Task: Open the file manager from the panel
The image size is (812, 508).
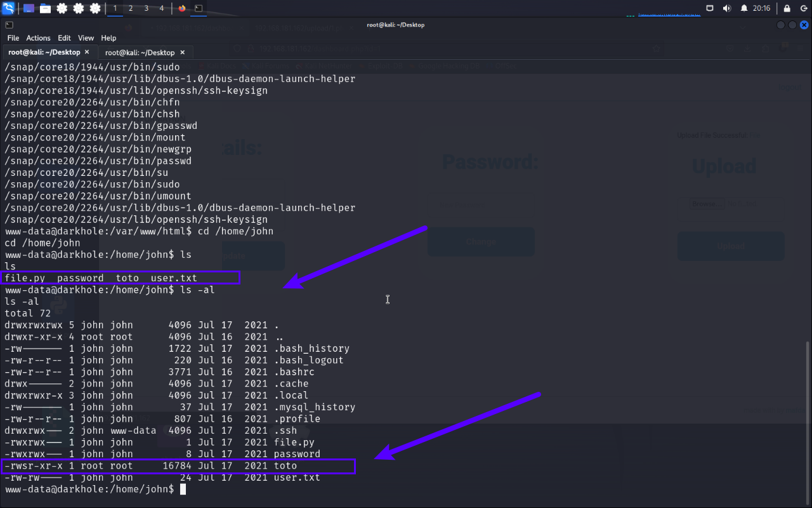Action: (x=45, y=8)
